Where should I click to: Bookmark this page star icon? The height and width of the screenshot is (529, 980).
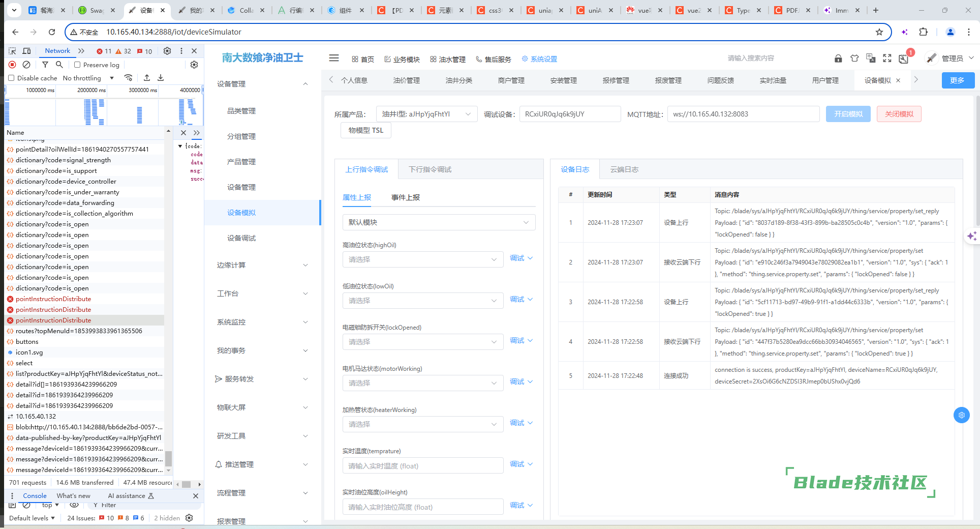(879, 32)
